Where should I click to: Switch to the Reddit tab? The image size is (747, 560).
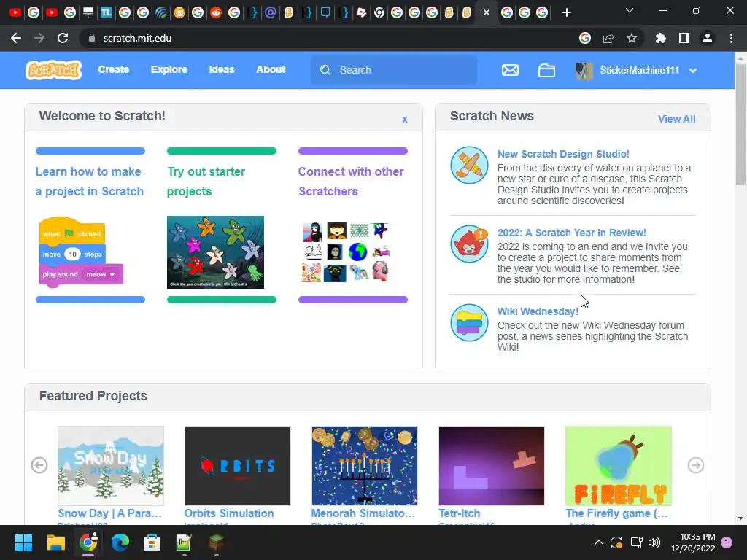coord(216,13)
